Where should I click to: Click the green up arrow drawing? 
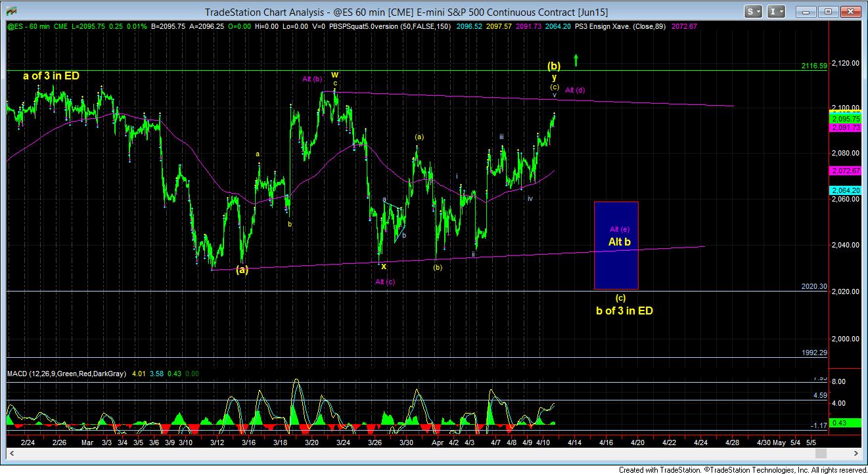[576, 61]
